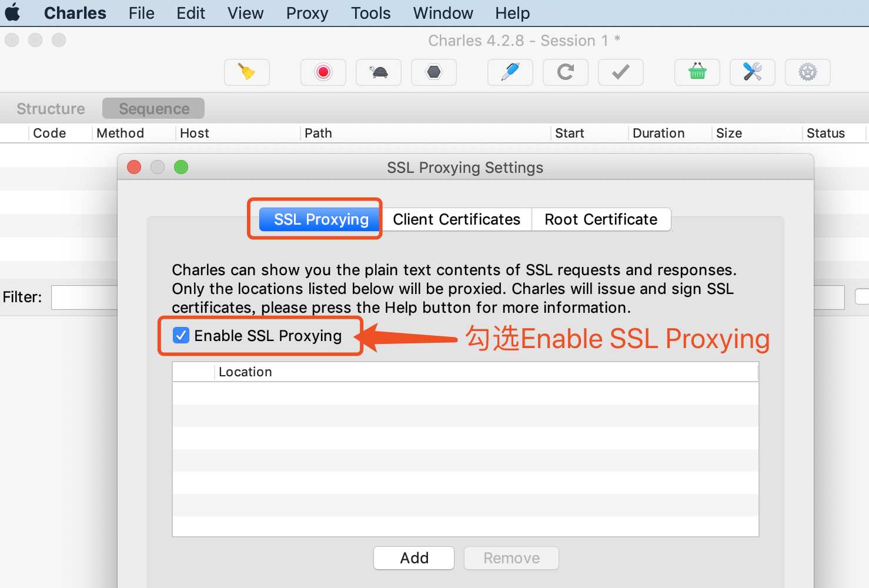Switch to Structure view tab

tap(51, 109)
